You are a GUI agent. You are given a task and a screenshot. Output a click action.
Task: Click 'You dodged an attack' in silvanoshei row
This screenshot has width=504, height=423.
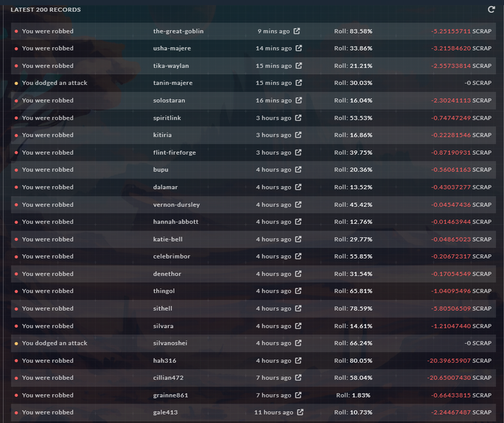(54, 343)
